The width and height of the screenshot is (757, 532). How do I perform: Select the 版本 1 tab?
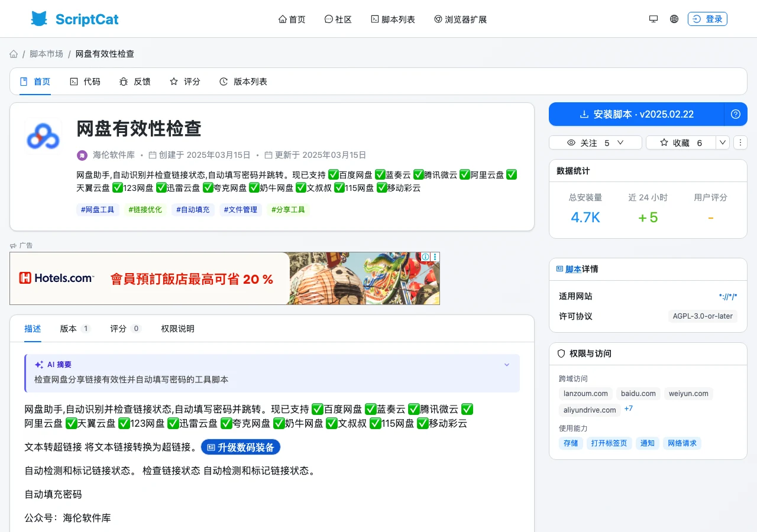(75, 329)
